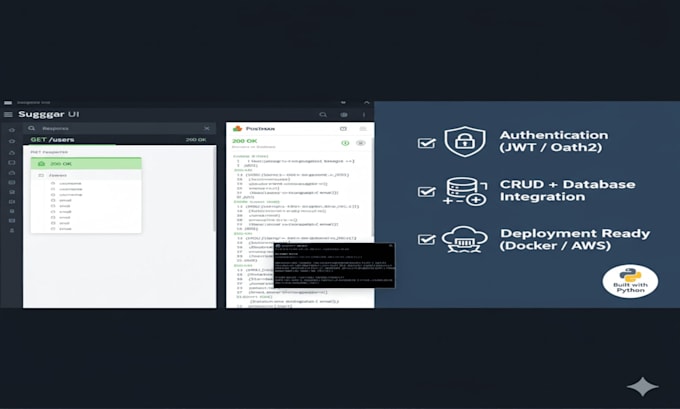Click the user profile icon at the sidebar bottom
Screen dimensions: 680x409
tap(12, 230)
